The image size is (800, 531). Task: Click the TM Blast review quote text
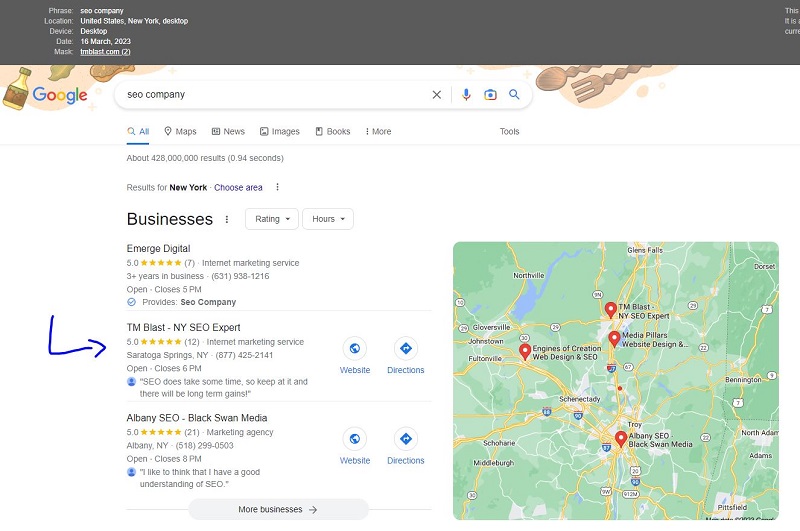click(x=223, y=388)
